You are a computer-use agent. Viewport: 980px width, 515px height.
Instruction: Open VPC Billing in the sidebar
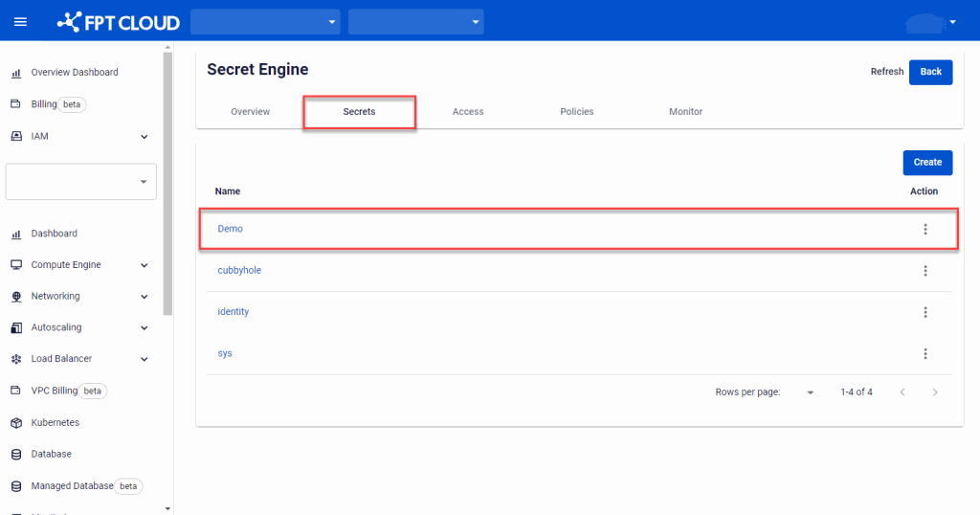pos(55,391)
